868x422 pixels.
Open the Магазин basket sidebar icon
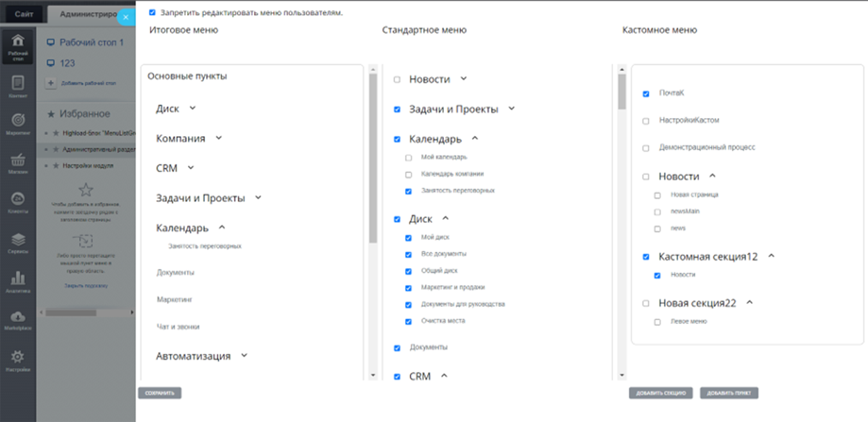(x=18, y=164)
